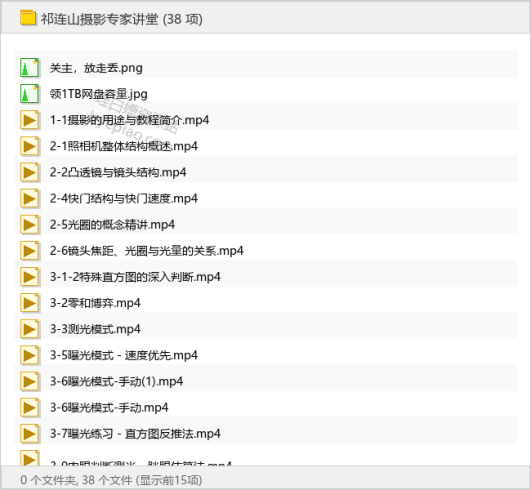Select the file 3-5曝光模式 - 速度优先.mp4
531x490 pixels.
click(x=124, y=356)
